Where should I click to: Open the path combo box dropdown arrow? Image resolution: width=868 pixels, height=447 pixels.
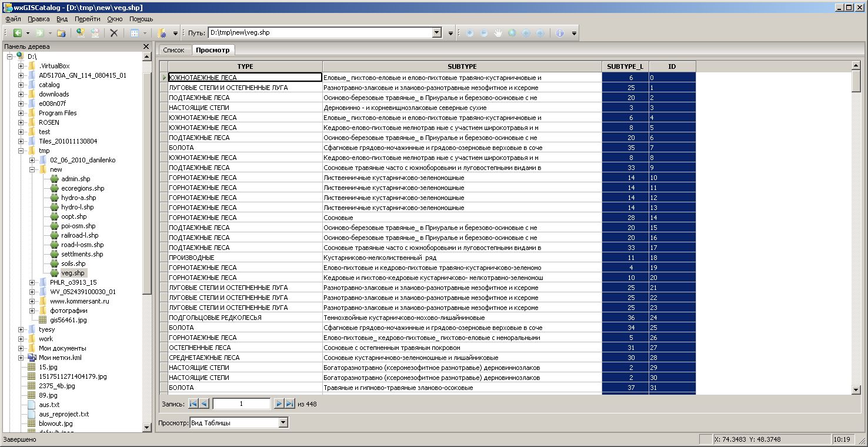click(x=436, y=33)
